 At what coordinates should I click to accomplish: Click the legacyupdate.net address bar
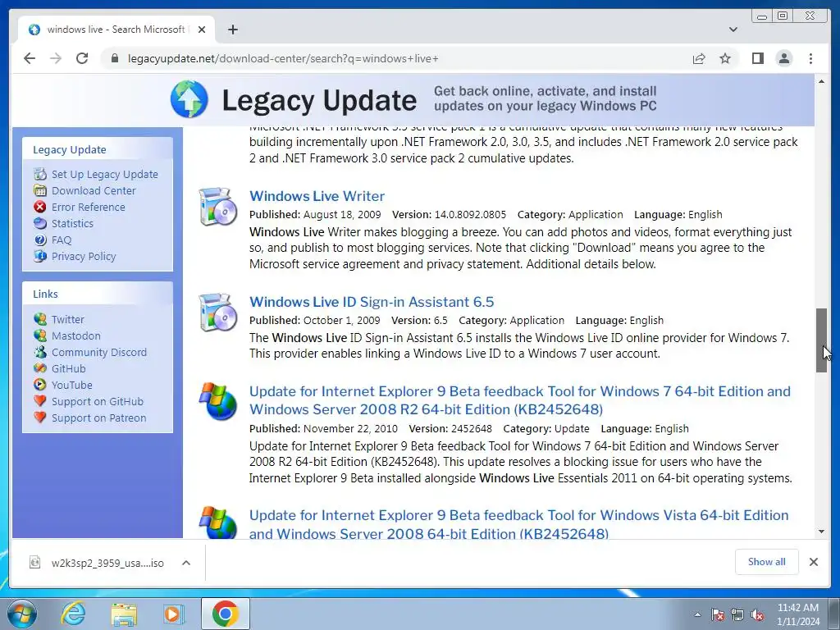pos(396,58)
